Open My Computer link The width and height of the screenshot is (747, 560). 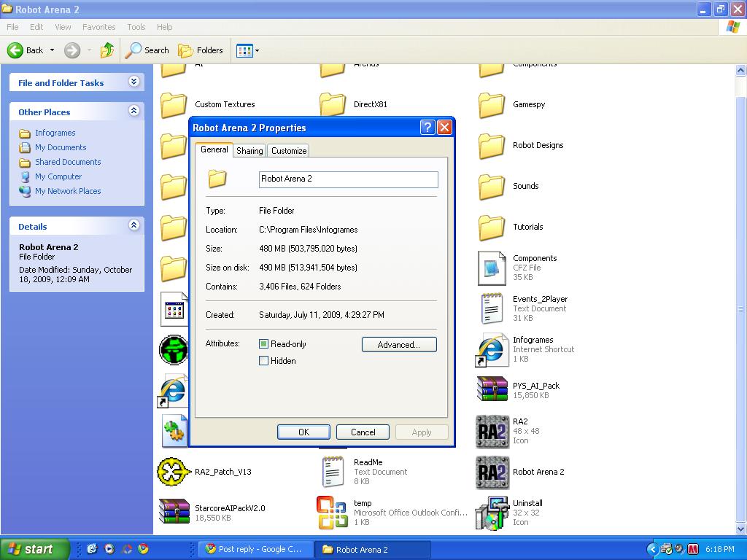58,176
